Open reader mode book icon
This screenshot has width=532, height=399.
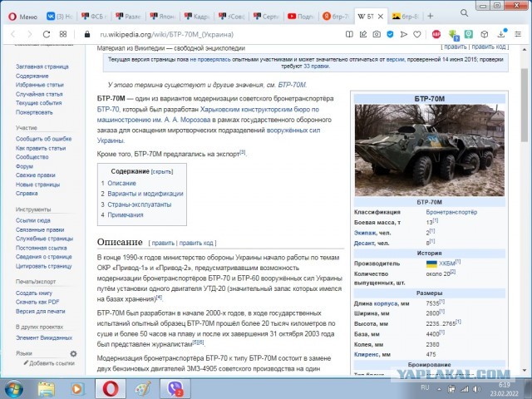point(349,34)
